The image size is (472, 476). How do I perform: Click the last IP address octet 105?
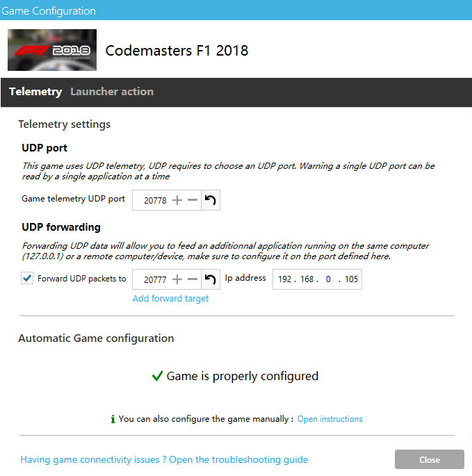pos(351,279)
